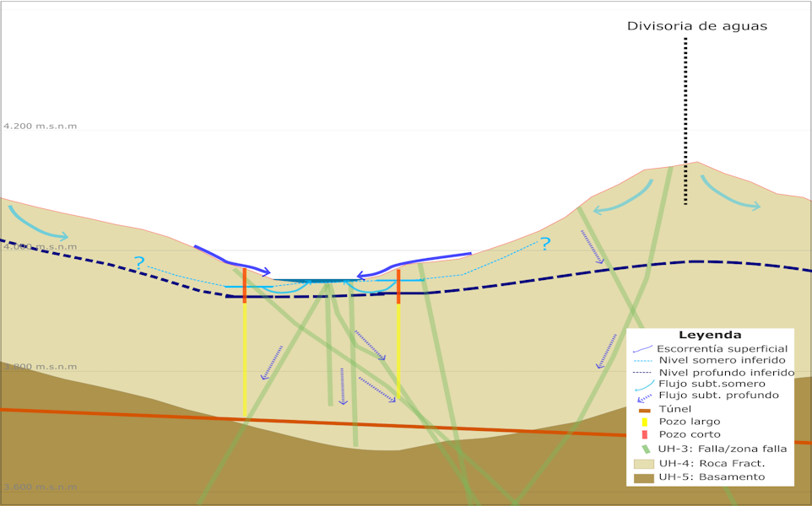Click the Pozo corto red legend symbol
The height and width of the screenshot is (506, 812).
tap(643, 434)
